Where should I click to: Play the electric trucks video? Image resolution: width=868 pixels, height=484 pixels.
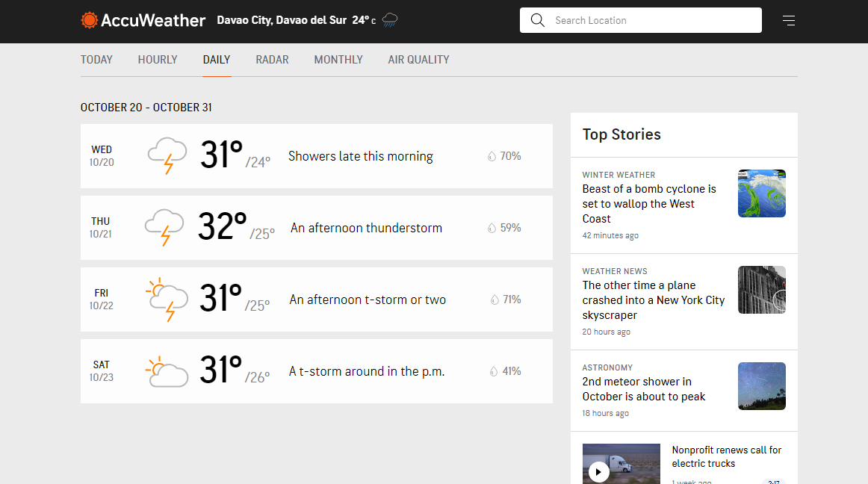(x=598, y=471)
